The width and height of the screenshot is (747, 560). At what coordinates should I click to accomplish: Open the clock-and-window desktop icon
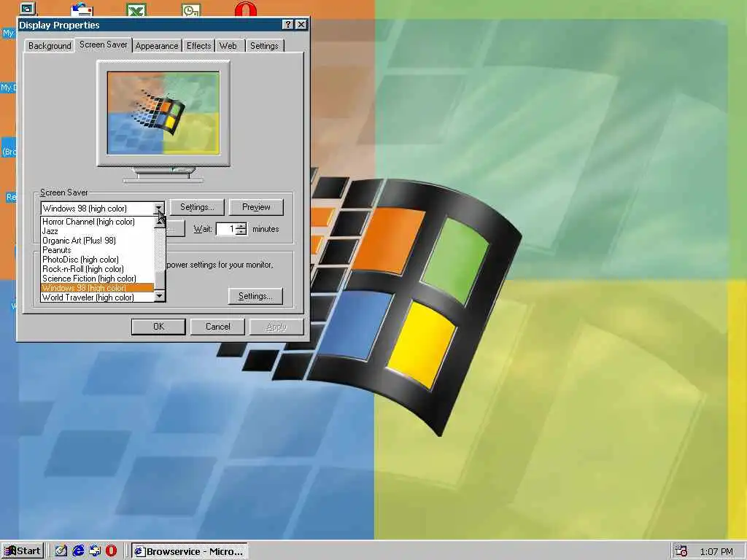(191, 9)
